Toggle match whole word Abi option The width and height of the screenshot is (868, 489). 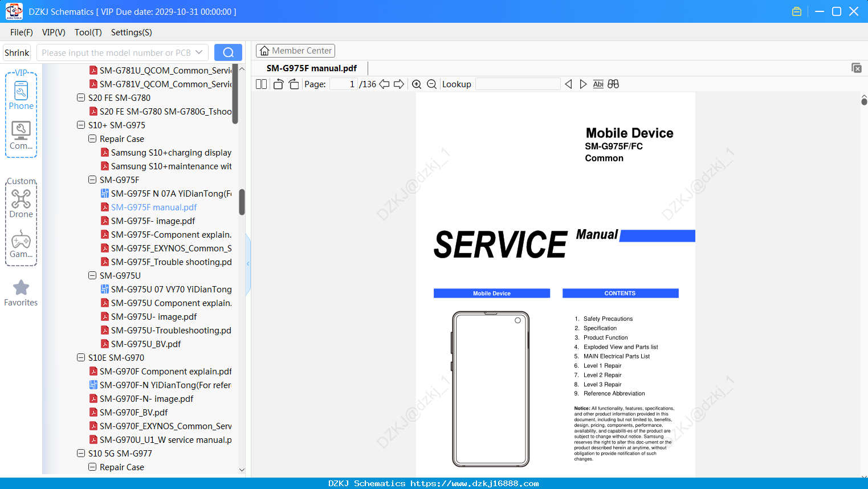(x=598, y=84)
